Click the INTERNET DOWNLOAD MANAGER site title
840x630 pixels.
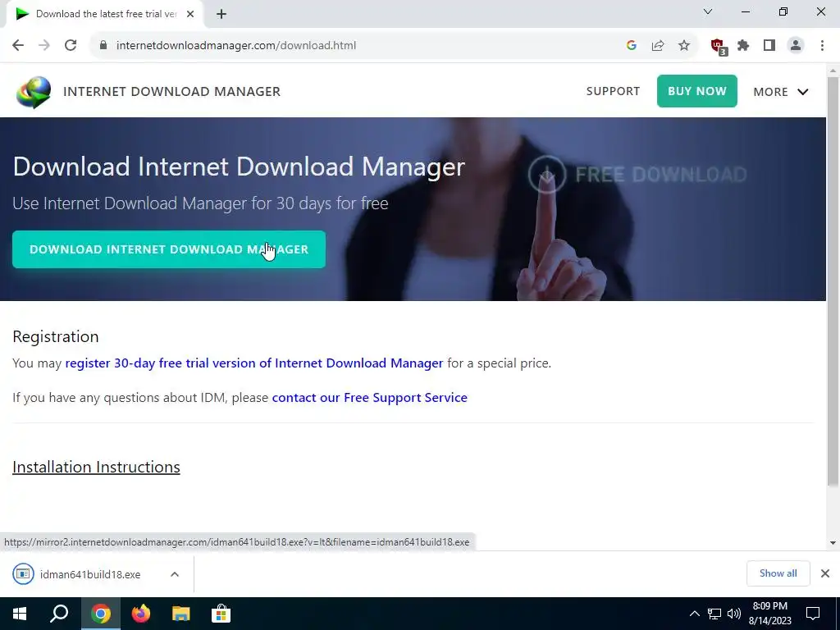(171, 92)
